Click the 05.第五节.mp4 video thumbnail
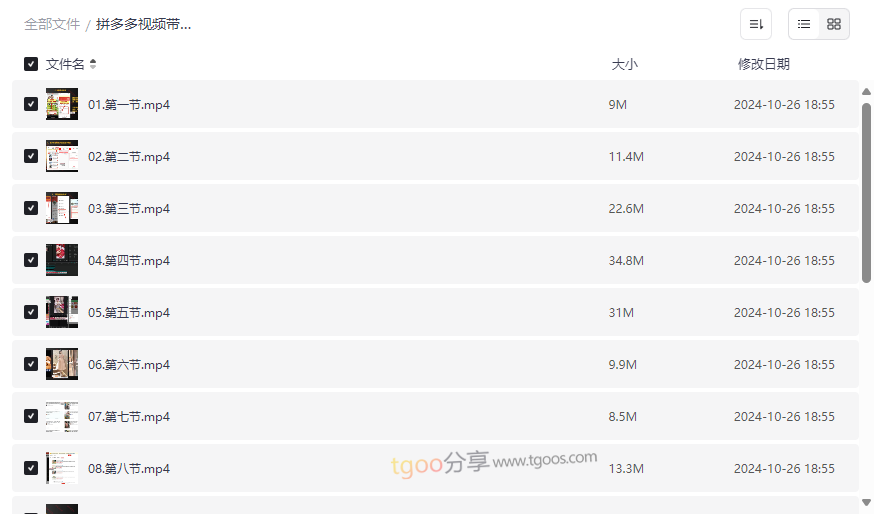 (x=62, y=312)
